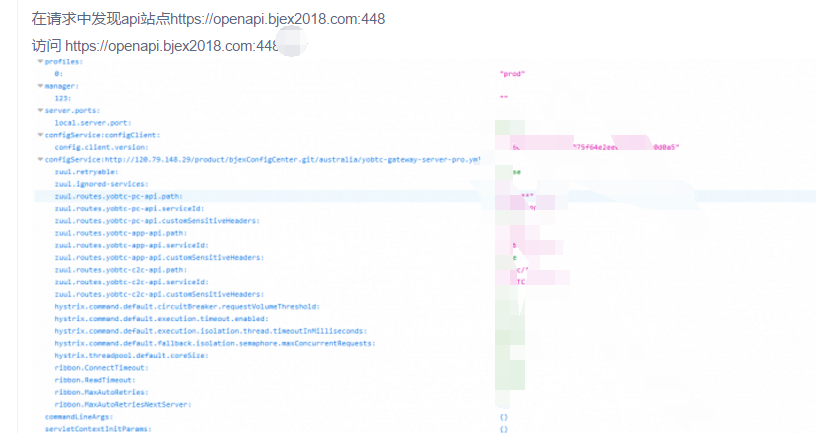
Task: Click the profiles index 0: key
Action: click(x=59, y=74)
